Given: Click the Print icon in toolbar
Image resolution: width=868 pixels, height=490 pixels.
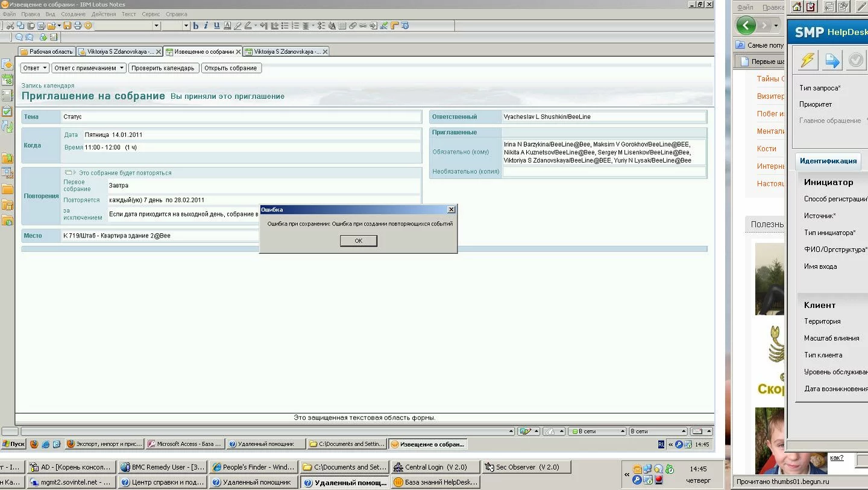Looking at the screenshot, I should pos(78,26).
